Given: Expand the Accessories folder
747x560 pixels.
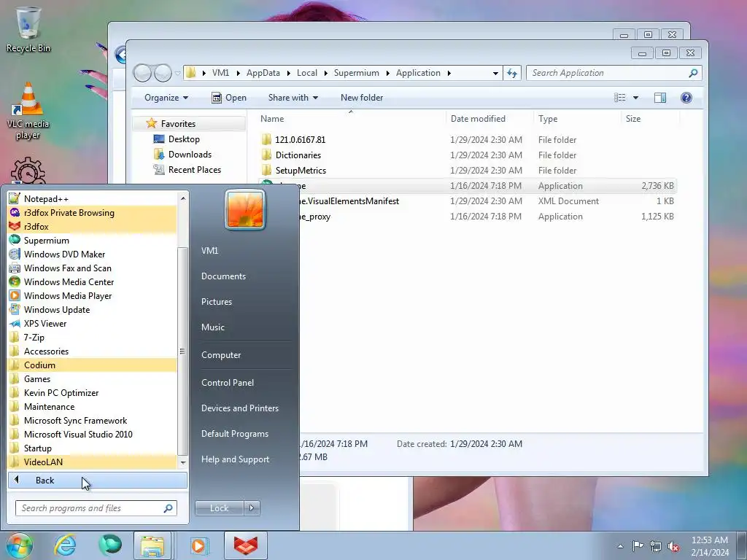Looking at the screenshot, I should pyautogui.click(x=93, y=351).
